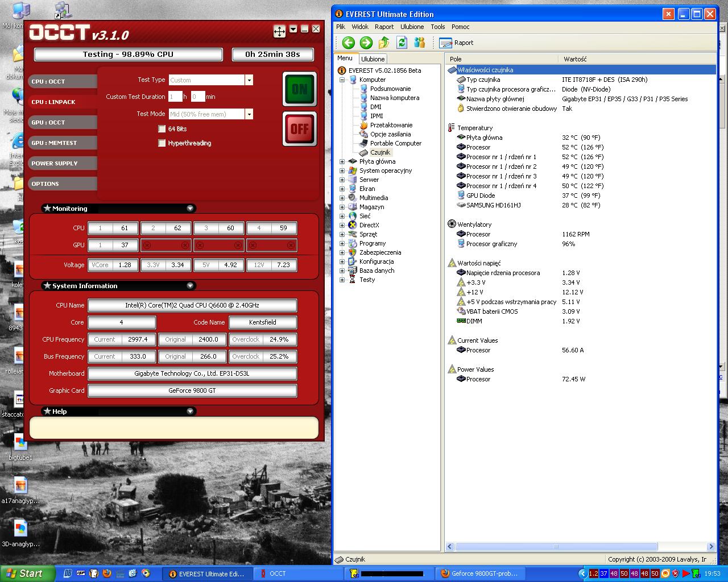
Task: Open the Raport menu in EVEREST
Action: (x=384, y=27)
